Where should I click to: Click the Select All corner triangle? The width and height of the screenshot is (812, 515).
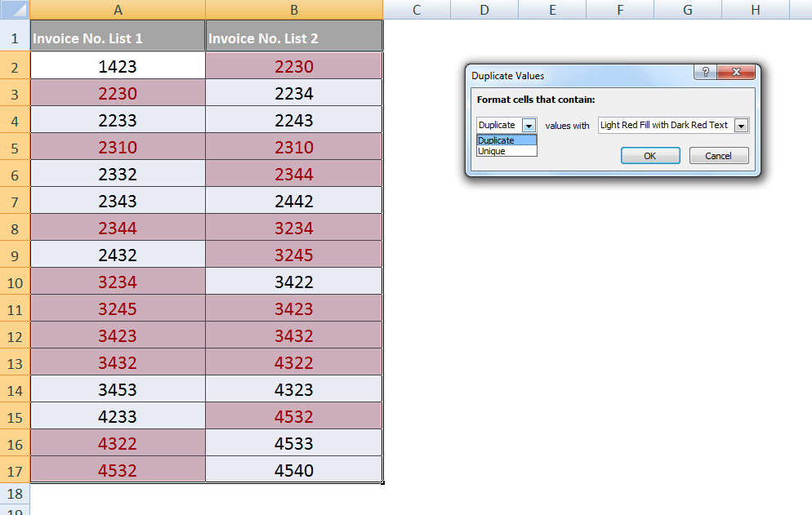pos(15,9)
